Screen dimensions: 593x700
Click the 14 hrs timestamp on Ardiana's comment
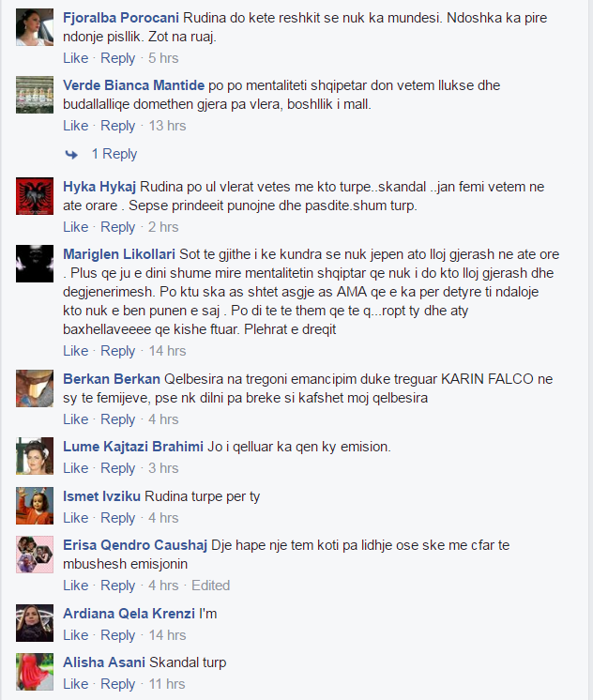pos(167,635)
